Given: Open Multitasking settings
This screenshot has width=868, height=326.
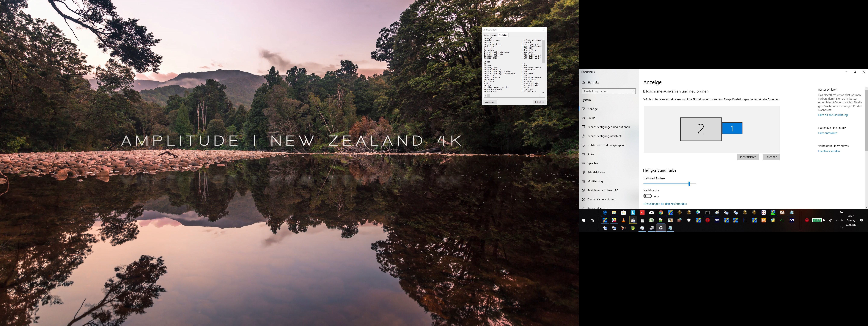Looking at the screenshot, I should point(609,181).
